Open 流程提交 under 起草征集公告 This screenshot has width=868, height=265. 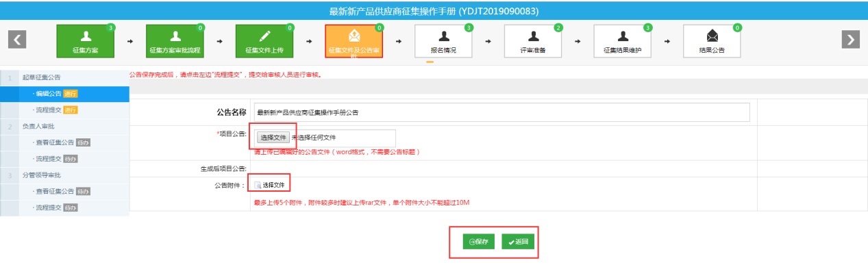pyautogui.click(x=64, y=110)
